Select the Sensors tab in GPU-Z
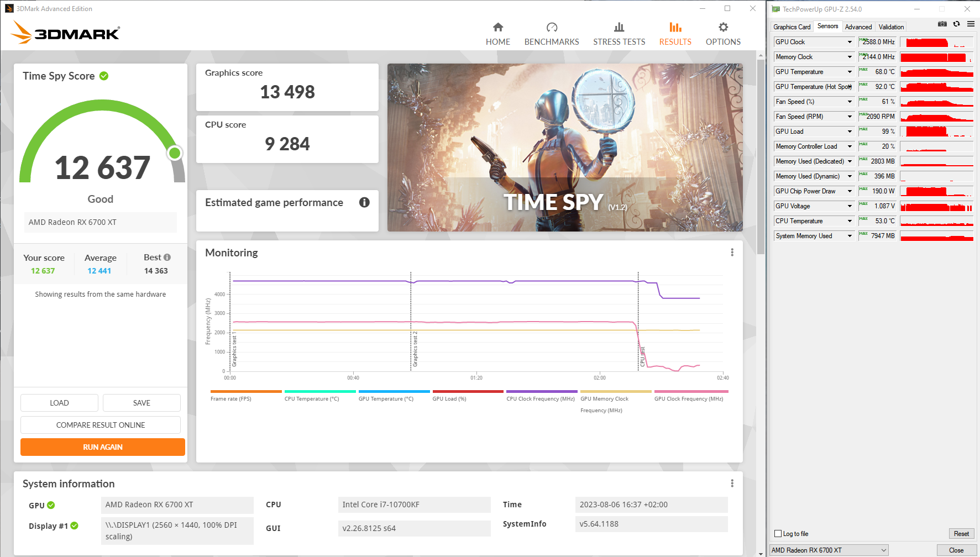980x557 pixels. click(828, 26)
